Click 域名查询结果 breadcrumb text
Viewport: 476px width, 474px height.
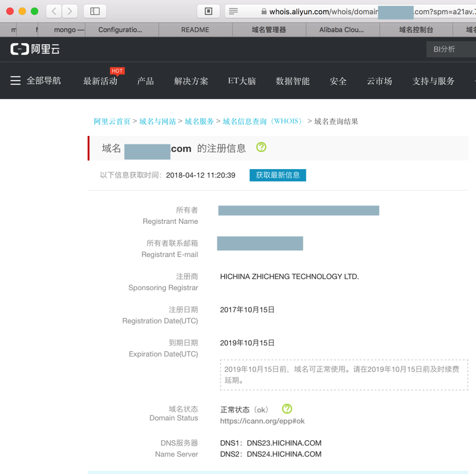pyautogui.click(x=336, y=122)
